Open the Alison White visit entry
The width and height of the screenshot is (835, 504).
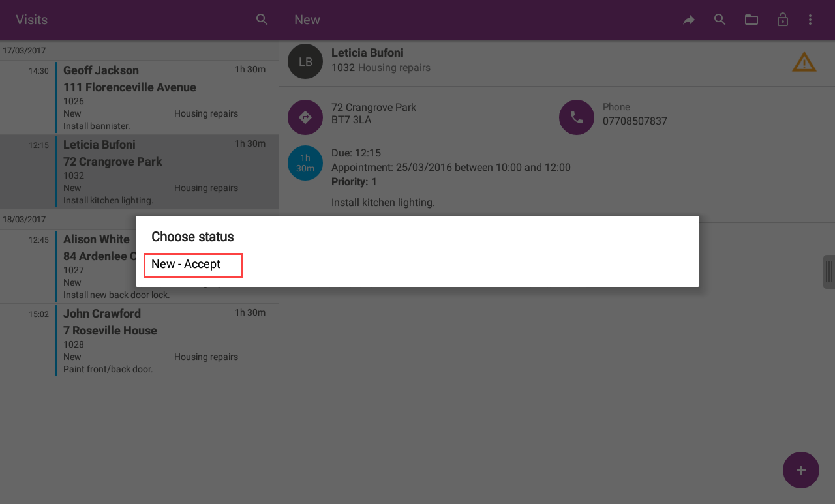(139, 266)
